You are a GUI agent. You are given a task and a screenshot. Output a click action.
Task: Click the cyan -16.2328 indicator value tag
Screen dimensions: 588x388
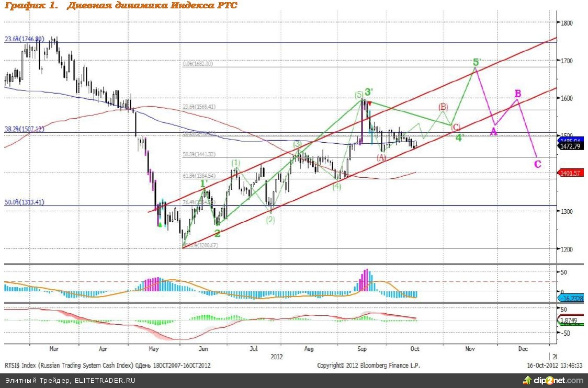point(571,298)
